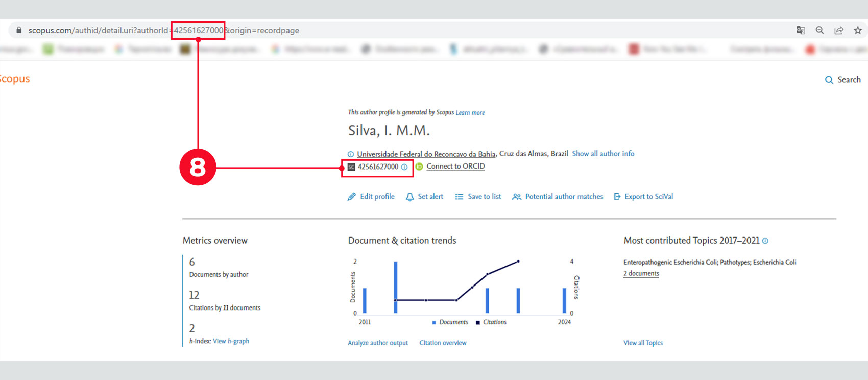Click the Export to SciVal icon
This screenshot has height=380, width=868.
pos(617,197)
